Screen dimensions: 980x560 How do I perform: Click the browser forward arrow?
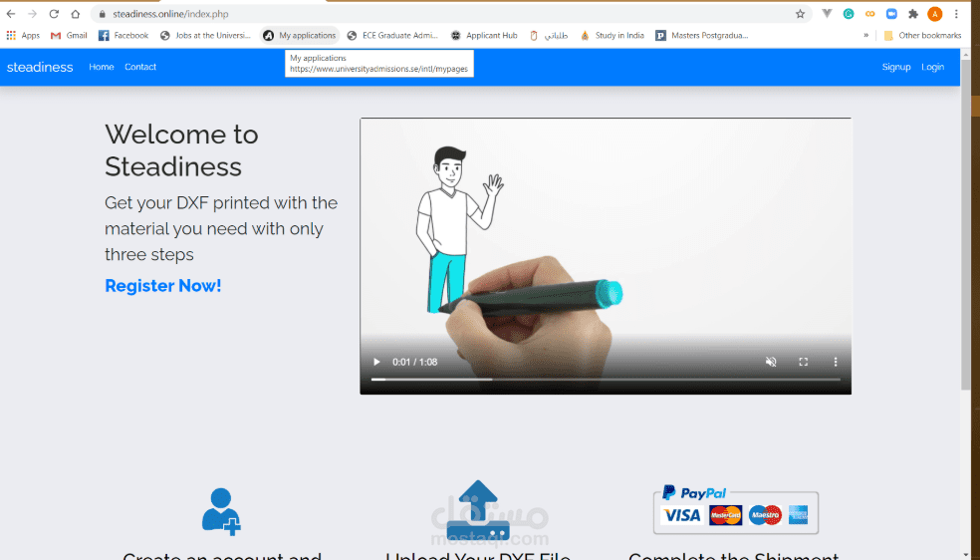coord(33,14)
